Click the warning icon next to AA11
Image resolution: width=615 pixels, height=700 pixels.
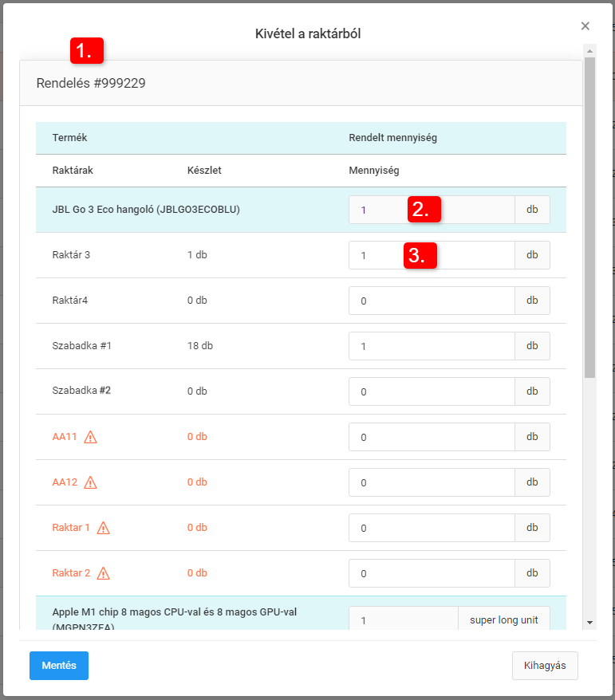90,437
